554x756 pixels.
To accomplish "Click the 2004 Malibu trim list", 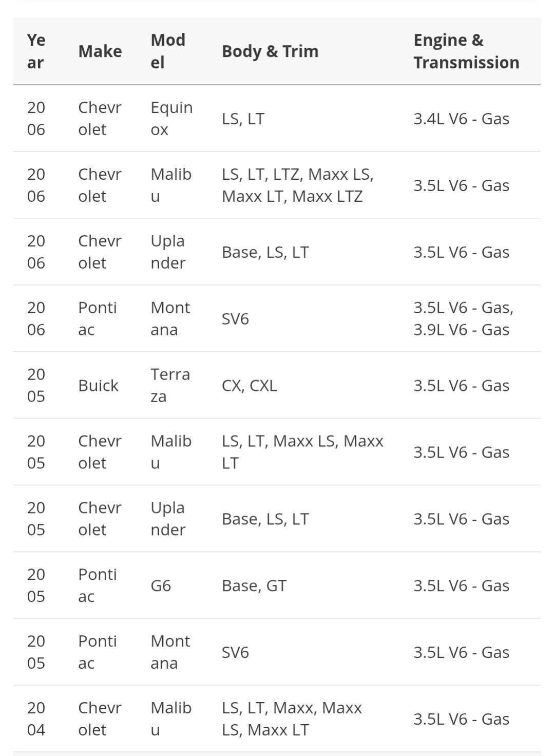I will pyautogui.click(x=292, y=719).
